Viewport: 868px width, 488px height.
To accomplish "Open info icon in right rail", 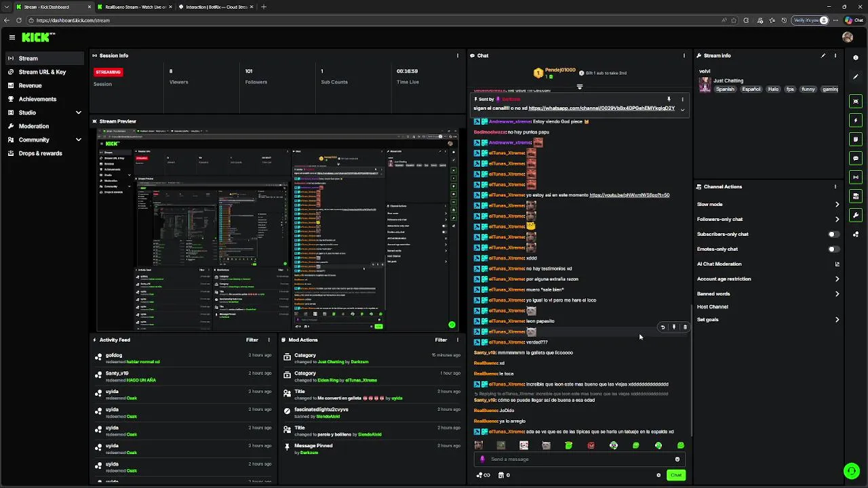I will click(856, 58).
